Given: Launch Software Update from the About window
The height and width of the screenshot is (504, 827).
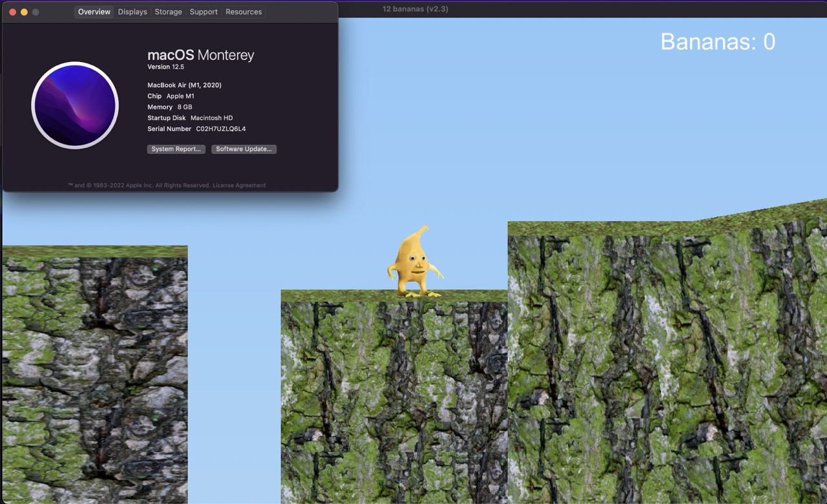Looking at the screenshot, I should pos(244,149).
